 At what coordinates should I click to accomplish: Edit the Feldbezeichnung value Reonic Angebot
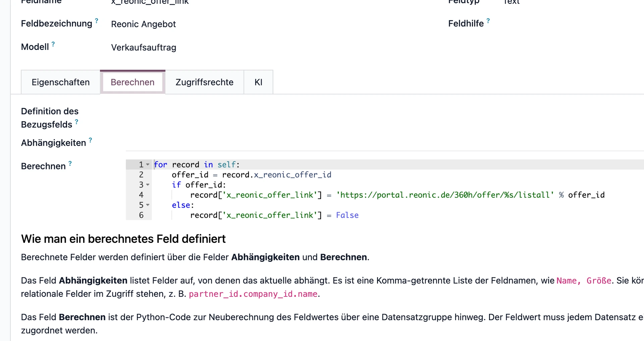pyautogui.click(x=144, y=24)
